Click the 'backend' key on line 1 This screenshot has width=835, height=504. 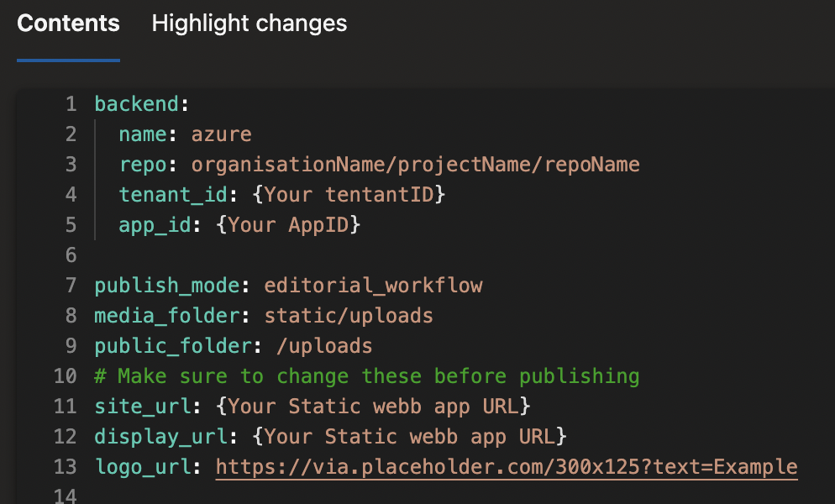coord(136,104)
